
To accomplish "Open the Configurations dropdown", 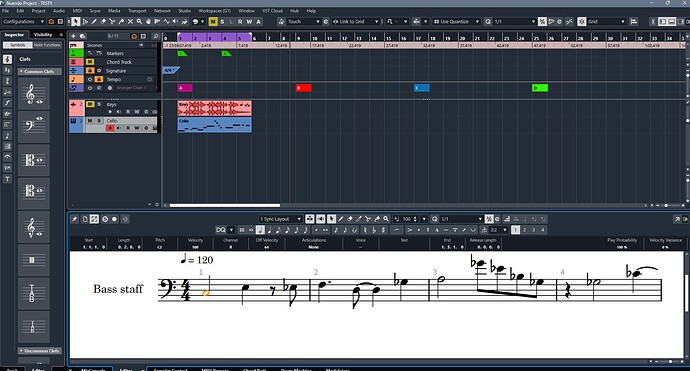I will point(24,22).
